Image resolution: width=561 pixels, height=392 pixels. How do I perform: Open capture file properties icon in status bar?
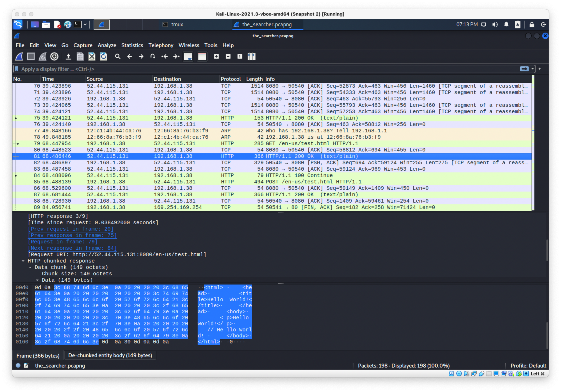pos(26,365)
